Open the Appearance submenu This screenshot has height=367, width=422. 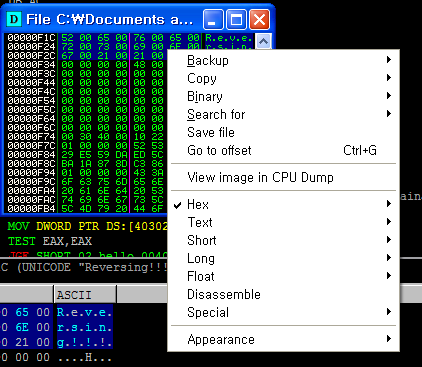283,339
